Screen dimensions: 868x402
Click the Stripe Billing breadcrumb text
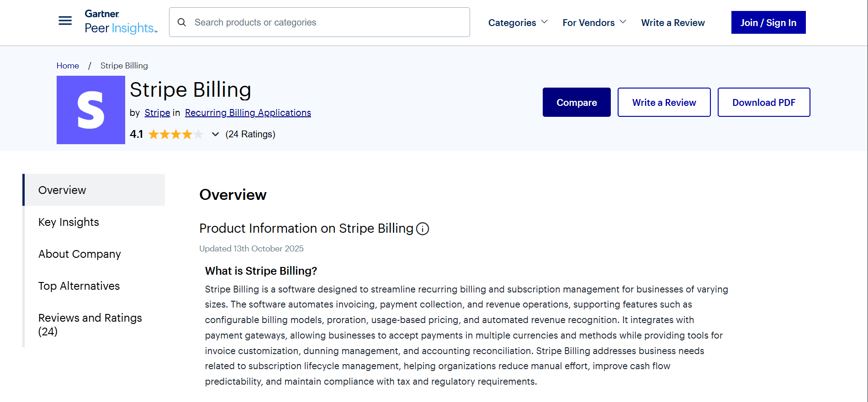[x=124, y=66]
